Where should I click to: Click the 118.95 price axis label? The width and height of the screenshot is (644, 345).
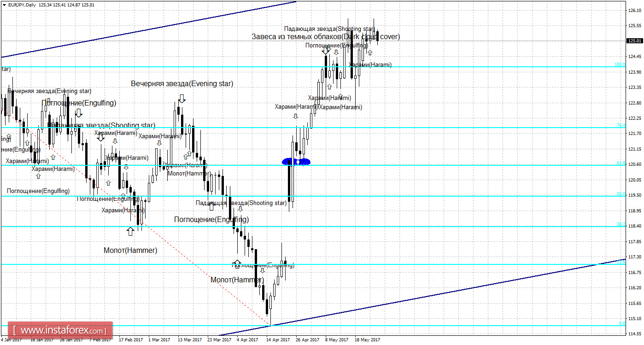(635, 211)
